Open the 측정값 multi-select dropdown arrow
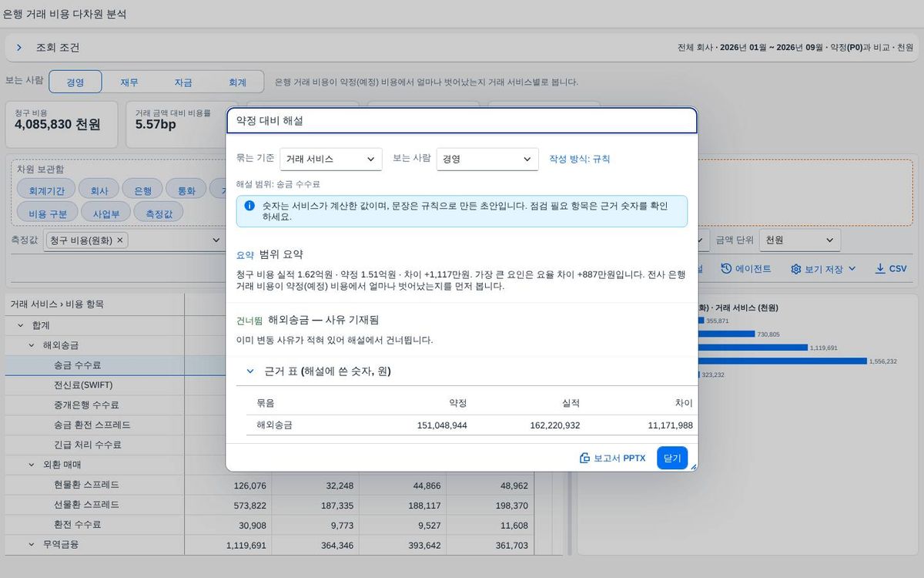This screenshot has height=578, width=924. [216, 240]
